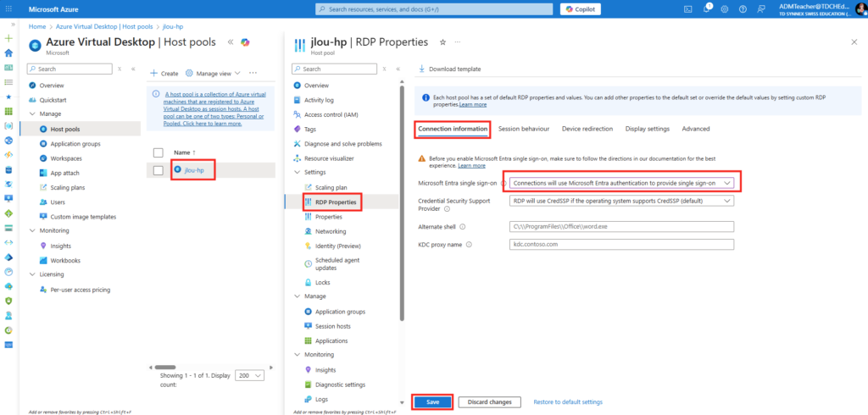Image resolution: width=868 pixels, height=415 pixels.
Task: Click the Copilot button
Action: click(x=581, y=9)
